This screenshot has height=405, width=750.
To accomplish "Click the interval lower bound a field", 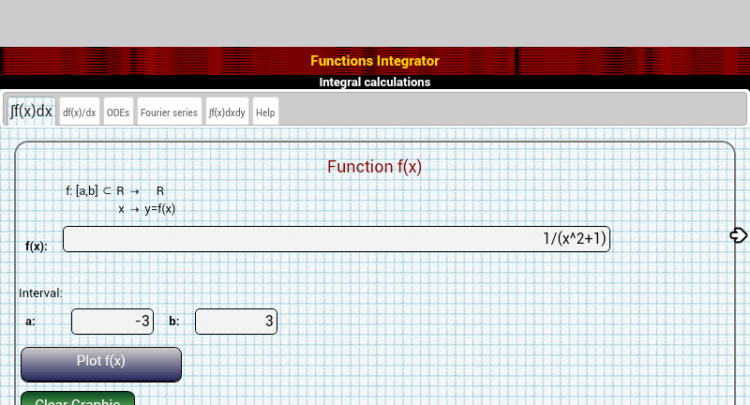I will coord(113,321).
